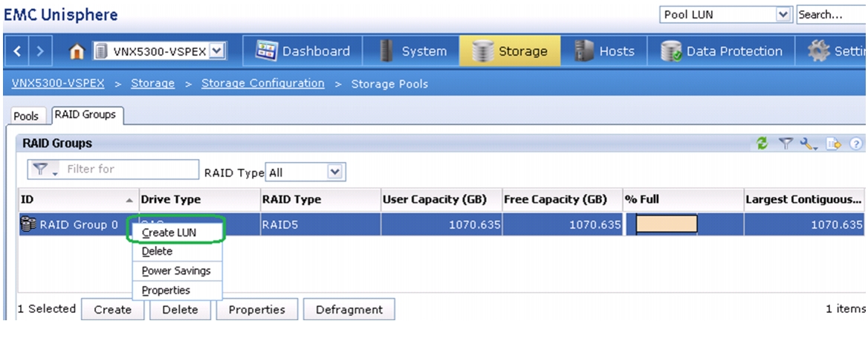This screenshot has height=347, width=868.
Task: Click the Create button below the table
Action: click(x=112, y=309)
